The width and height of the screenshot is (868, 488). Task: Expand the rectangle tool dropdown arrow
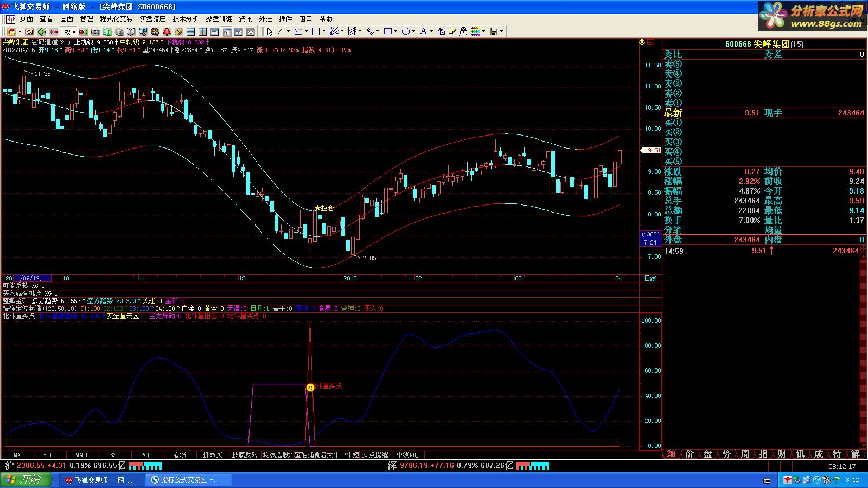coord(396,31)
